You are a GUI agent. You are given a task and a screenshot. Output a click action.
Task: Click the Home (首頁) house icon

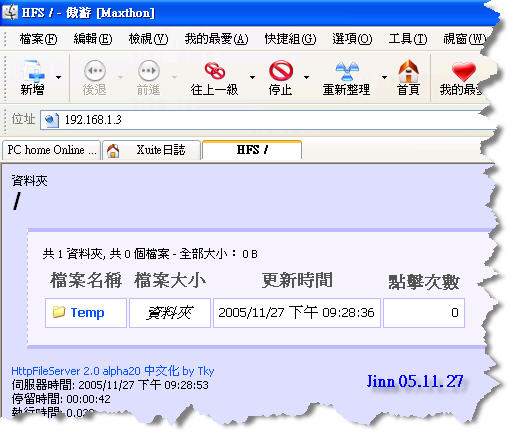(x=408, y=71)
